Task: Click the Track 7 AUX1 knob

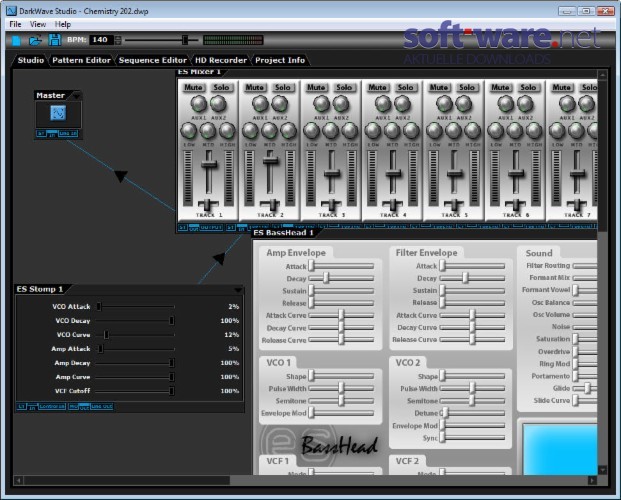Action: 567,104
